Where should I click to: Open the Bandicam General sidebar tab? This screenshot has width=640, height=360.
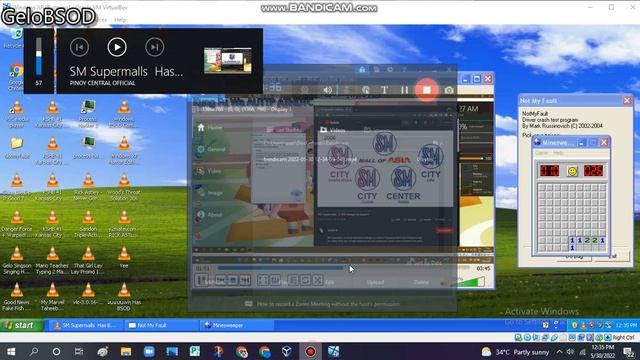click(211, 149)
